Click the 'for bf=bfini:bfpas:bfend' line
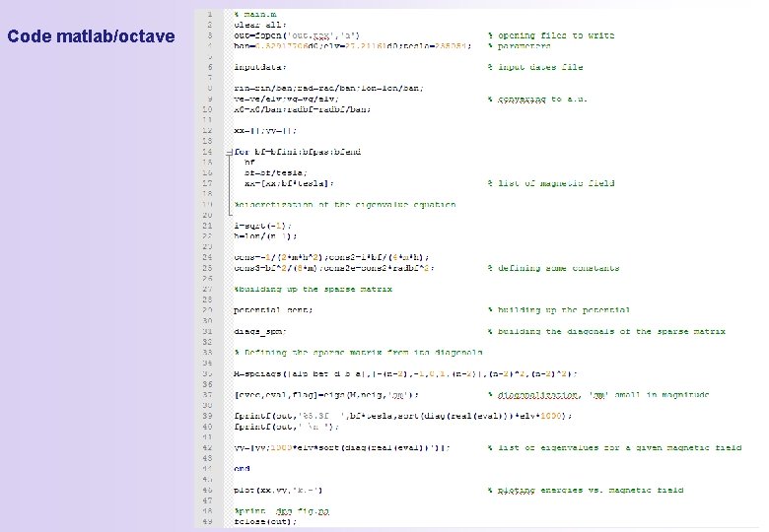769x532 pixels. [297, 152]
